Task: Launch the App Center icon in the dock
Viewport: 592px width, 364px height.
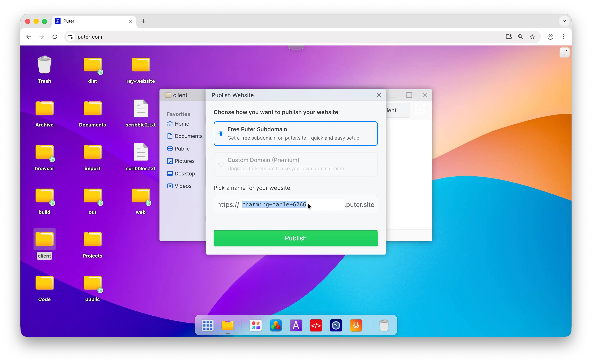Action: tap(256, 325)
